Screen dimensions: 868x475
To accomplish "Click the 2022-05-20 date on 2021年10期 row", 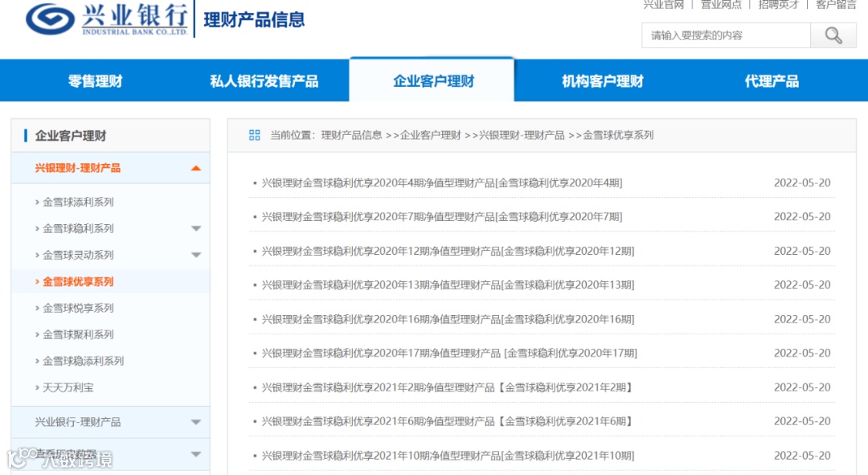I will tap(802, 455).
